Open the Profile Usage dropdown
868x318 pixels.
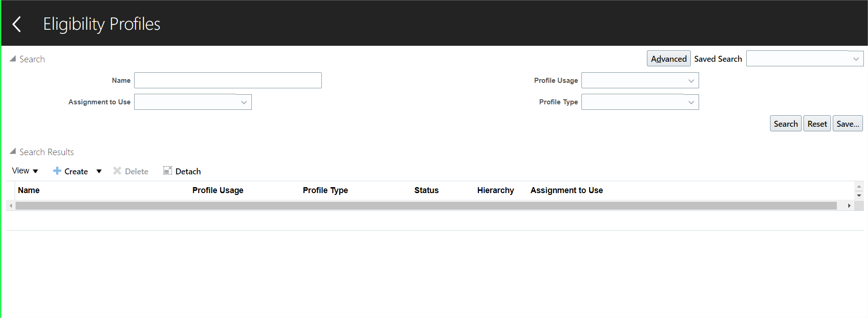(640, 81)
